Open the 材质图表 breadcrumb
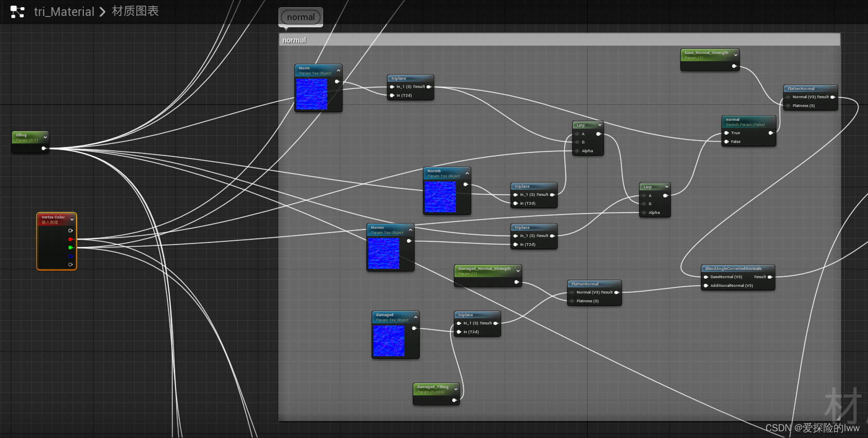The width and height of the screenshot is (868, 438). pos(135,11)
